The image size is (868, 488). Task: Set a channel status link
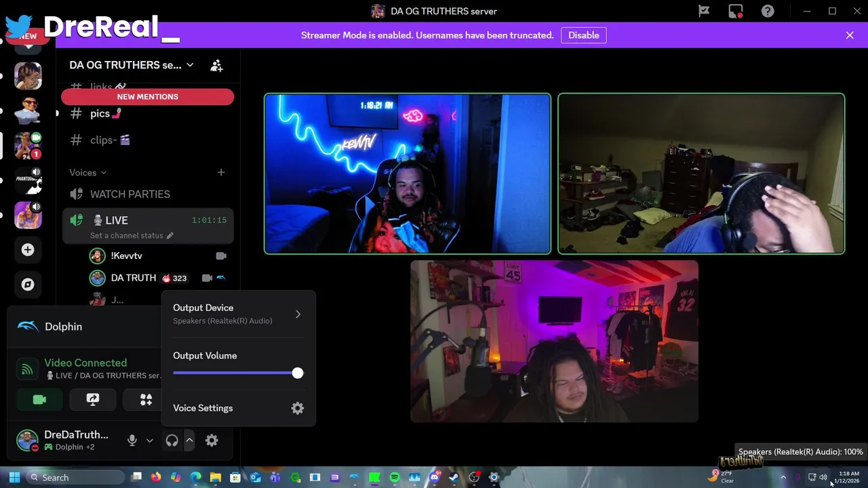click(127, 235)
